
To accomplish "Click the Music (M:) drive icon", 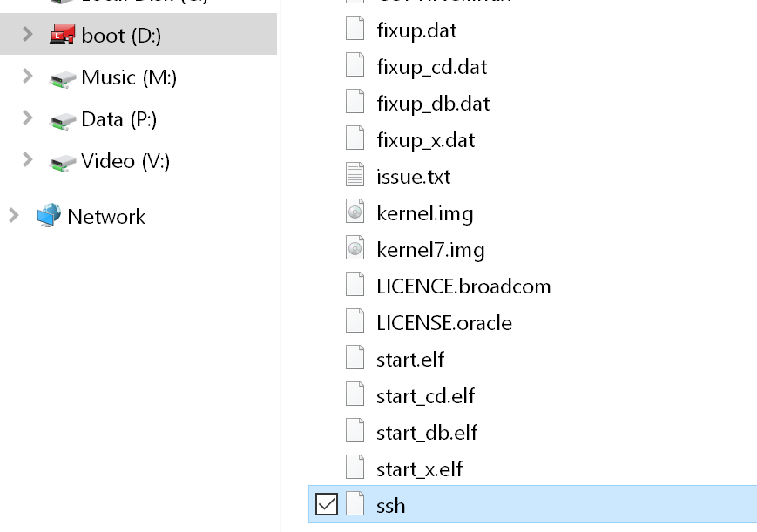I will click(x=63, y=78).
